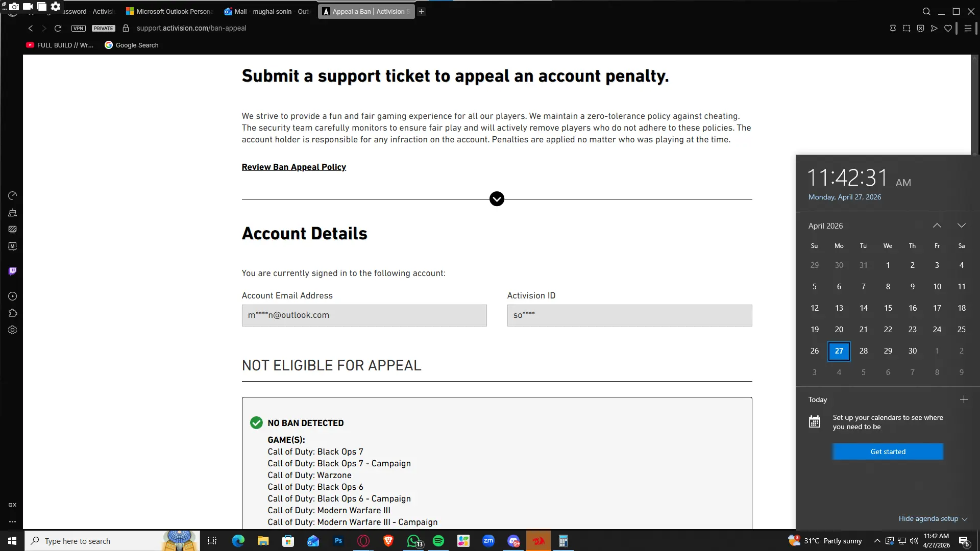The height and width of the screenshot is (551, 980).
Task: Go to previous month in calendar
Action: (937, 226)
